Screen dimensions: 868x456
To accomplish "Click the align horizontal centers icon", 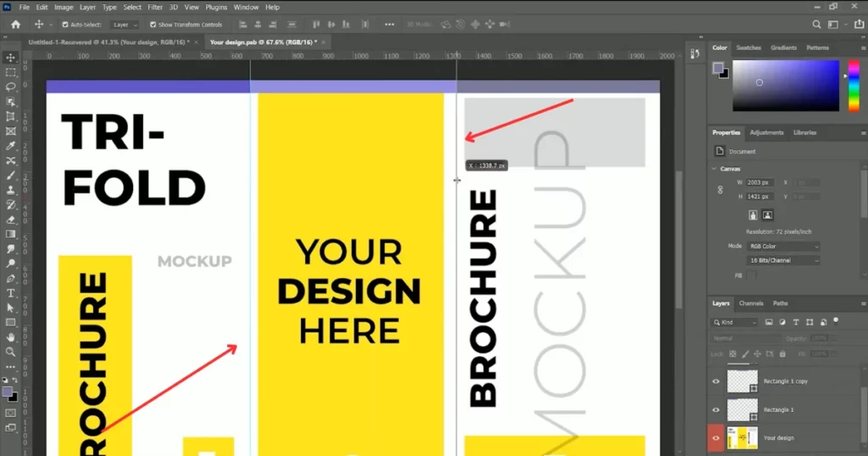I will coord(258,25).
